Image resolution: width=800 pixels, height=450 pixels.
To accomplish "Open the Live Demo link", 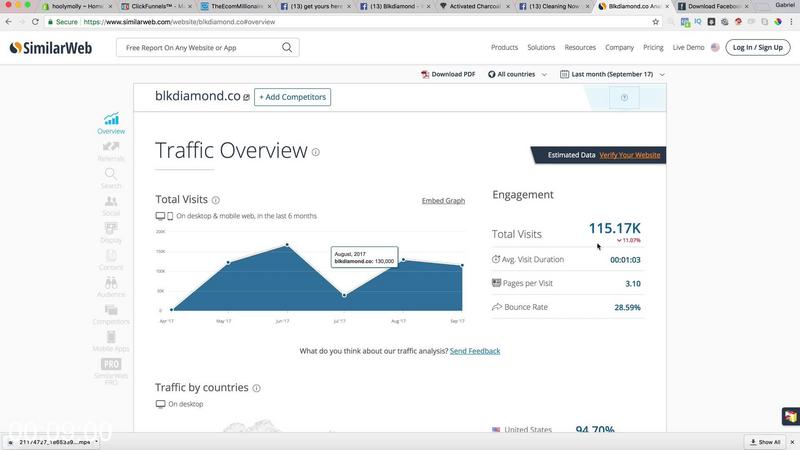I will click(688, 47).
